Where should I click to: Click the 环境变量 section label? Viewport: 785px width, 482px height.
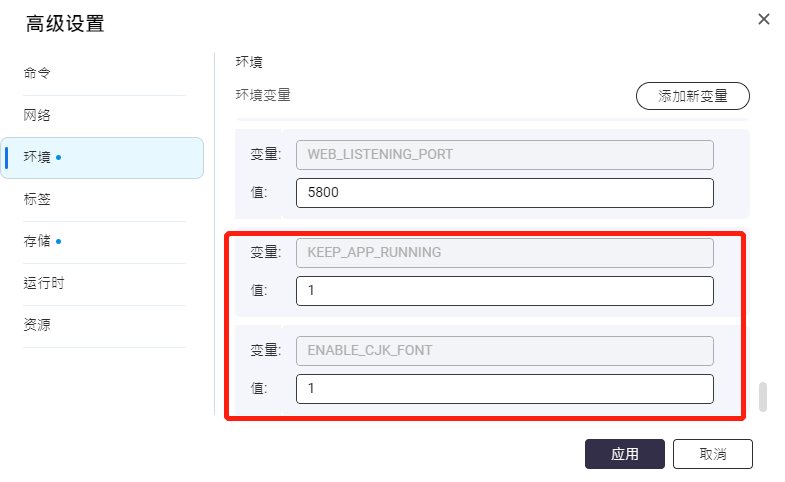click(x=263, y=96)
